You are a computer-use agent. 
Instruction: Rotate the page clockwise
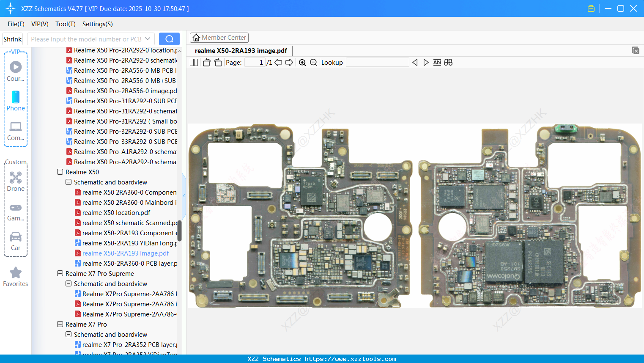tap(218, 63)
